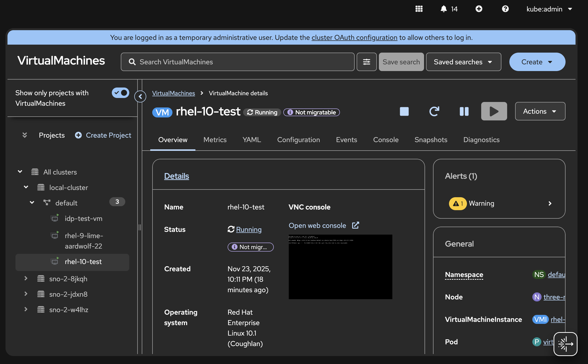Screen dimensions: 588x364
Task: Open the AI assistant floating button
Action: (565, 344)
